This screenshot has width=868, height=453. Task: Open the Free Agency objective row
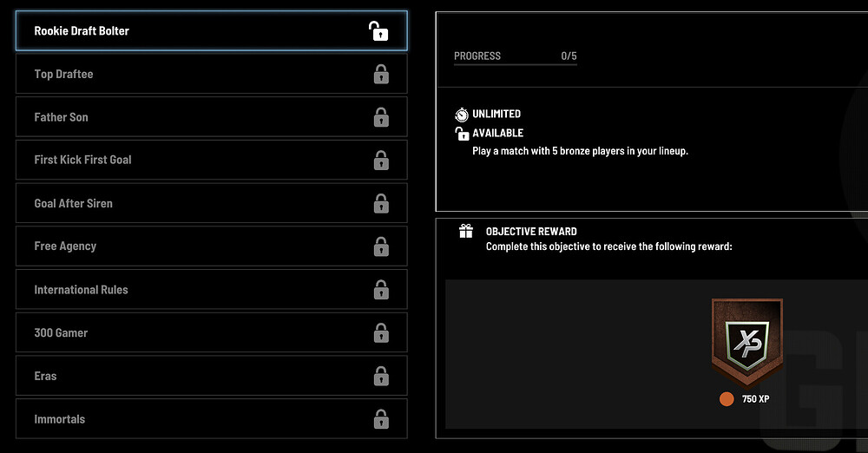tap(211, 246)
